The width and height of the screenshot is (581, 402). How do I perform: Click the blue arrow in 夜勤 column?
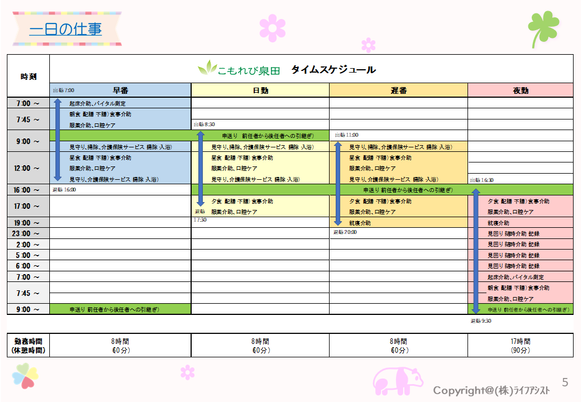click(476, 251)
